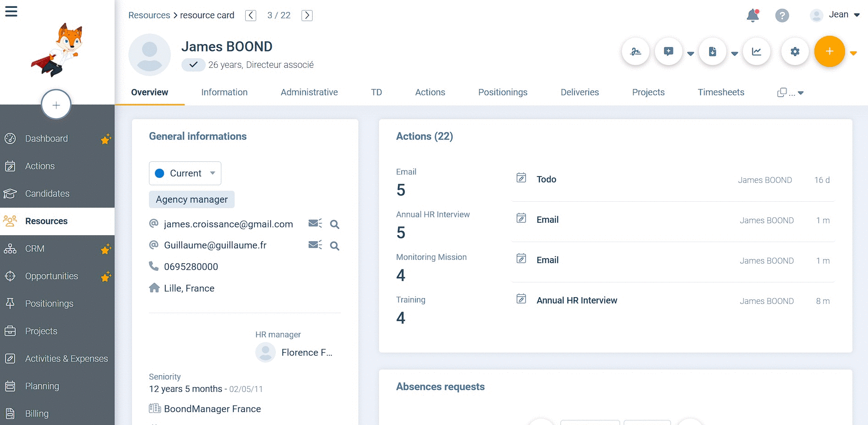The height and width of the screenshot is (425, 868).
Task: Open the statistics chart icon button
Action: (x=756, y=51)
